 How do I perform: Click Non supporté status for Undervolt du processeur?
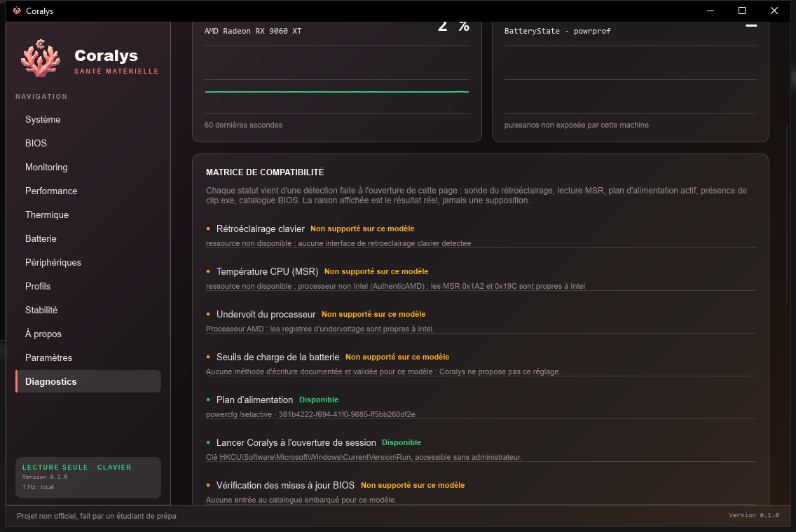point(373,314)
